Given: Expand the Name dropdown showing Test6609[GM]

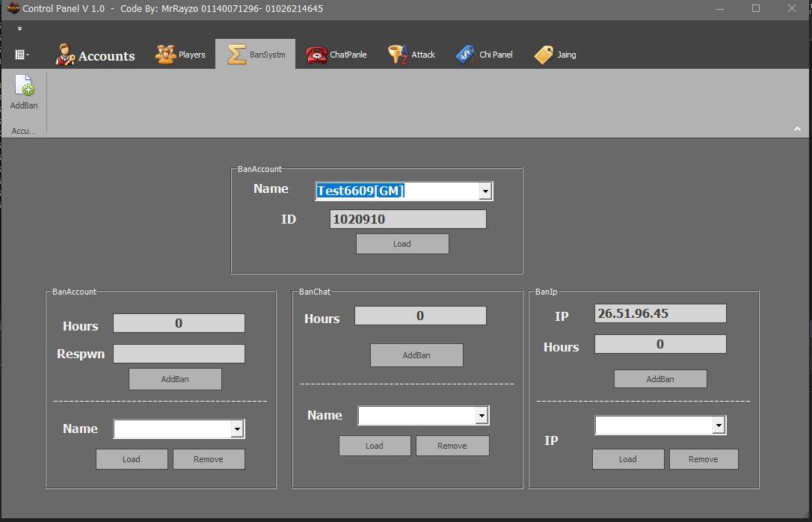Looking at the screenshot, I should (x=485, y=191).
